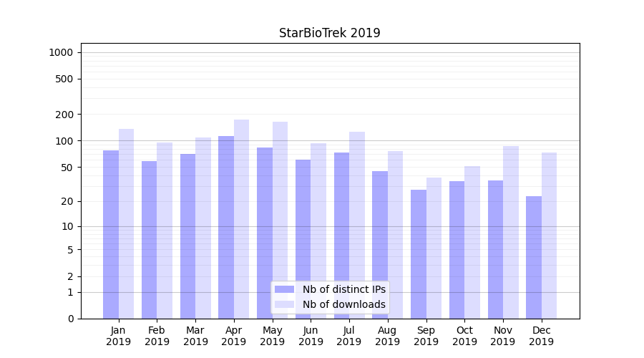Click the May 2019 downloads bar

coord(280,220)
